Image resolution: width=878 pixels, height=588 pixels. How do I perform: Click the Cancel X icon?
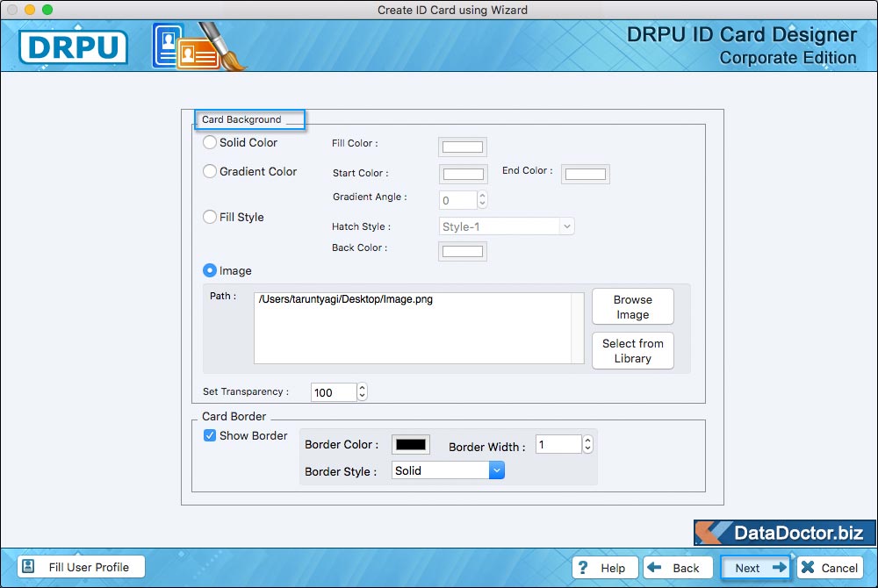[808, 567]
